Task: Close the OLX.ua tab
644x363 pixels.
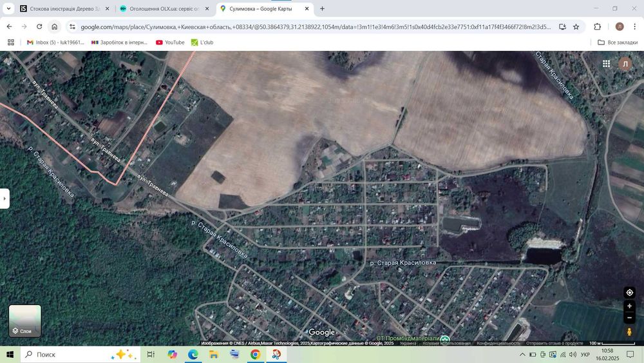Action: tap(207, 8)
